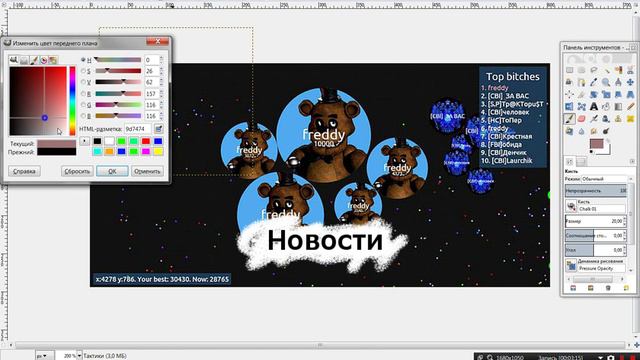Select the Ellipse Select tool
Image resolution: width=640 pixels, height=360 pixels.
[582, 70]
